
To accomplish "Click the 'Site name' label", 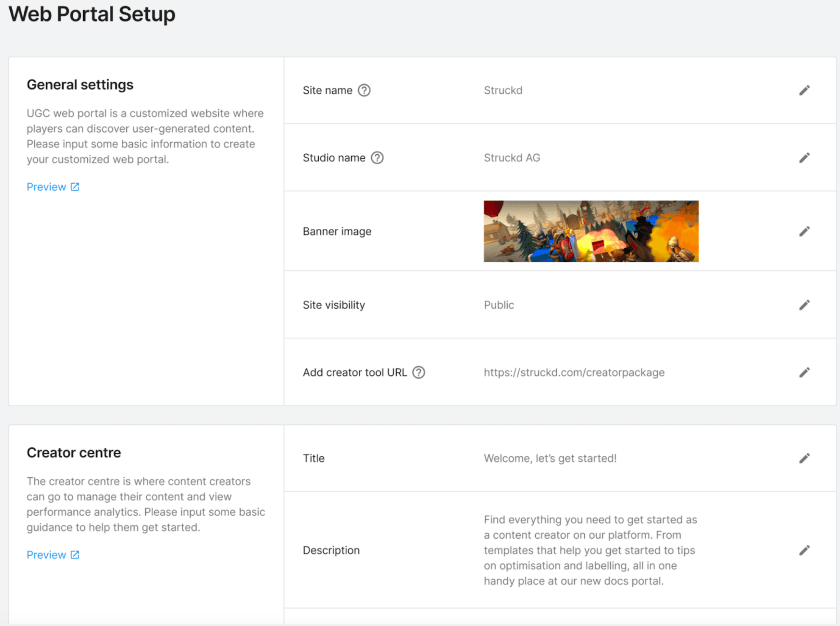I will (x=328, y=90).
